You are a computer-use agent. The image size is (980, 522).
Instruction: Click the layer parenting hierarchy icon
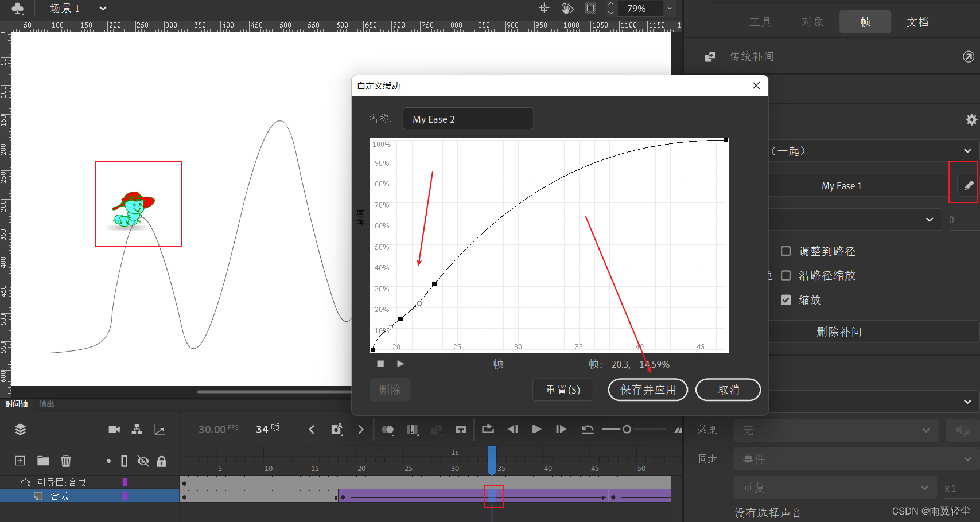(x=137, y=430)
